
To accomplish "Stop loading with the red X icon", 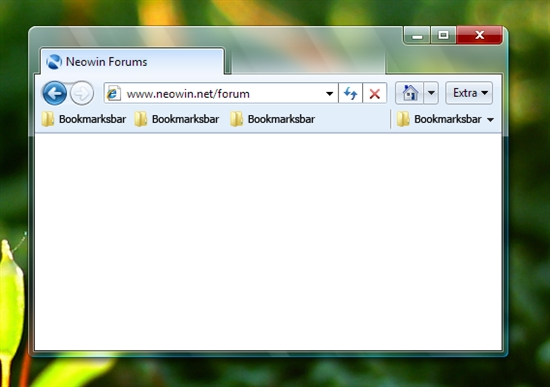I will pyautogui.click(x=375, y=93).
